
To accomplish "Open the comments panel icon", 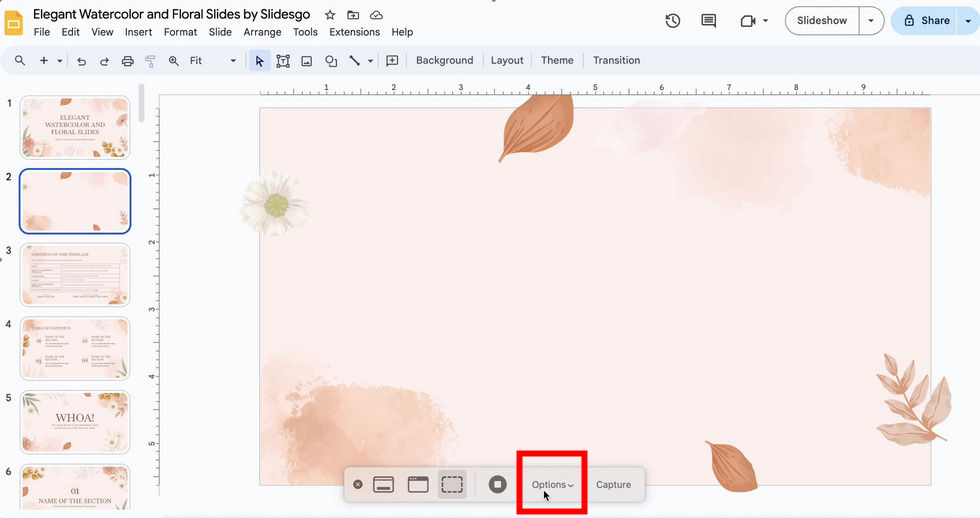I will [x=708, y=21].
